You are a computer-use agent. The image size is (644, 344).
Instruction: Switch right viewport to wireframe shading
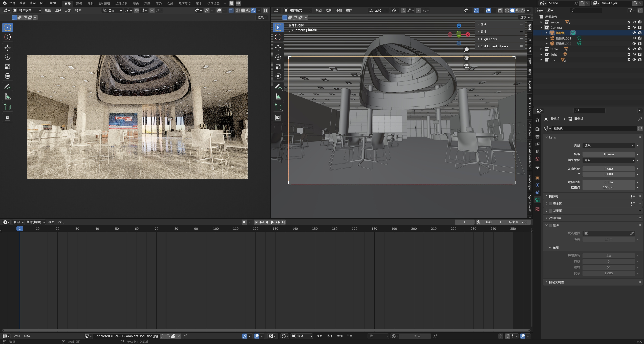[507, 11]
